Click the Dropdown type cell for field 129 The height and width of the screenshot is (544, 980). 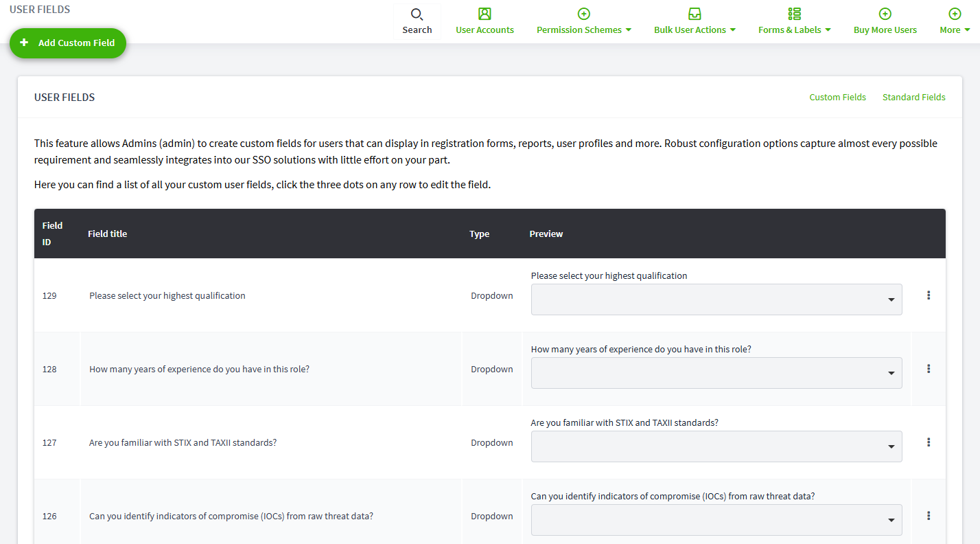coord(491,296)
